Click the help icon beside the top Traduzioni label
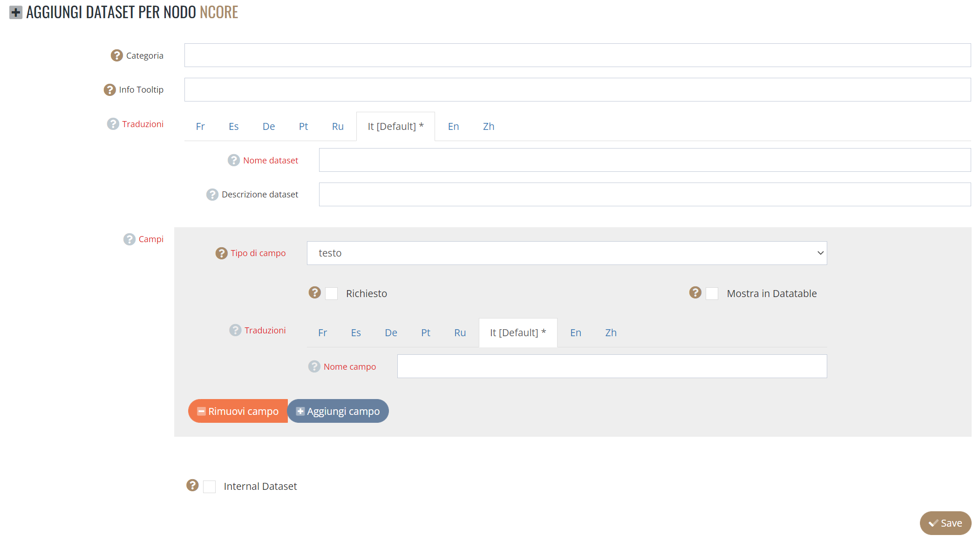Screen dimensions: 980x542 pos(113,124)
